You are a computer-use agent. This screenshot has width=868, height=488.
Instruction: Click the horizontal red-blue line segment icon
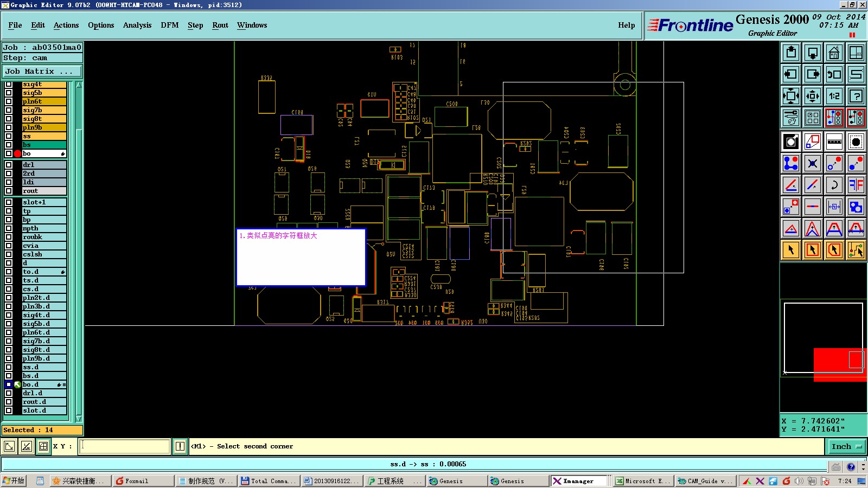[x=813, y=207]
